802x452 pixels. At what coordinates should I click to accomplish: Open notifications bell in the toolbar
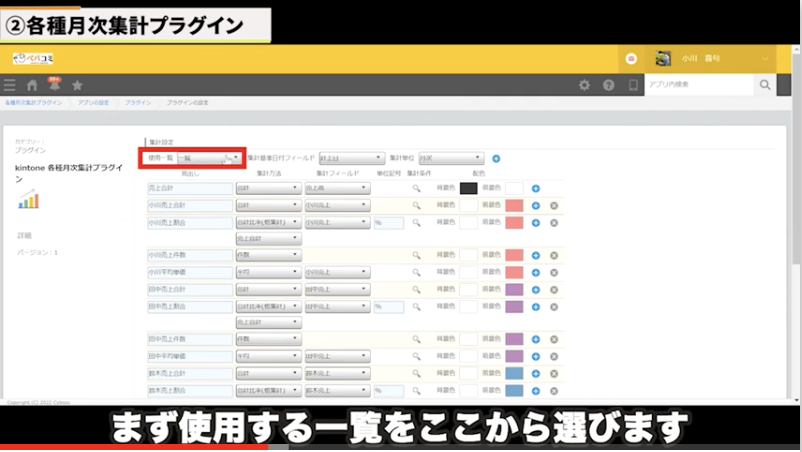[x=54, y=86]
